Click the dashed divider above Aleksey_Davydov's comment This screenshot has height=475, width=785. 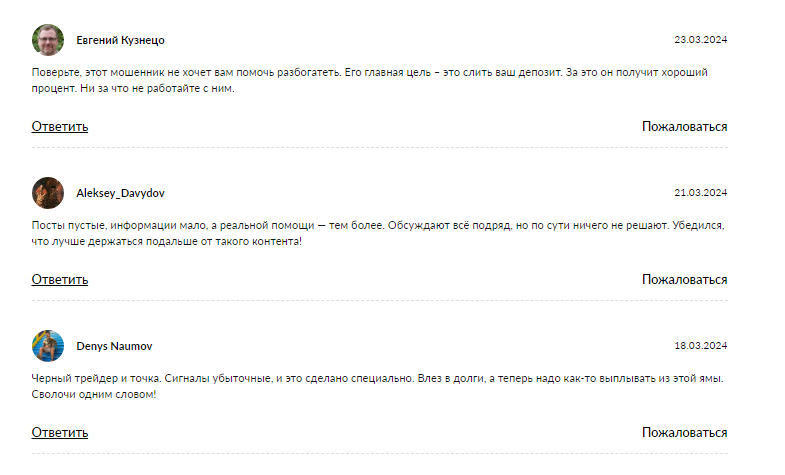(380, 148)
